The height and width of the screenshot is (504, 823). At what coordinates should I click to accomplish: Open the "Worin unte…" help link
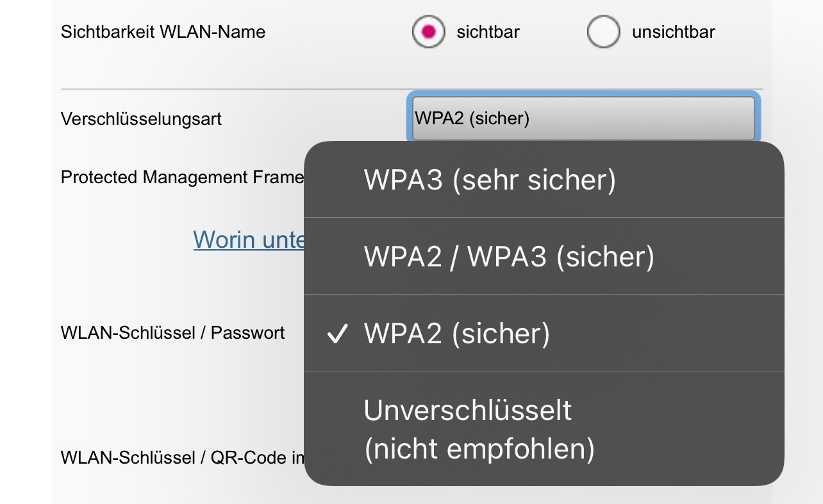coord(249,239)
